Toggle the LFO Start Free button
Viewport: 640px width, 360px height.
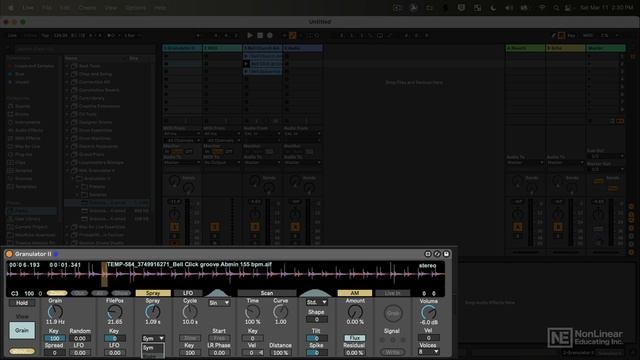click(219, 338)
